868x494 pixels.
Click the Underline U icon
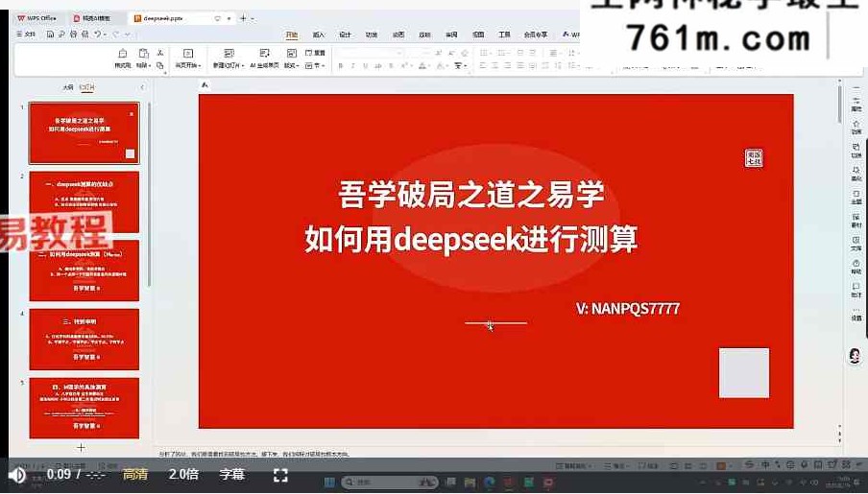coord(366,66)
